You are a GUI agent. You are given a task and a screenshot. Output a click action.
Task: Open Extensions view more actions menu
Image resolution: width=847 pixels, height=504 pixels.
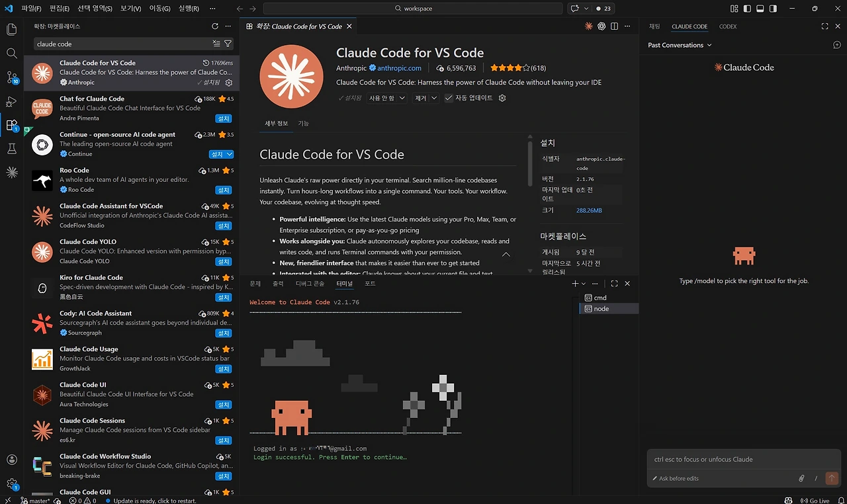(x=228, y=26)
